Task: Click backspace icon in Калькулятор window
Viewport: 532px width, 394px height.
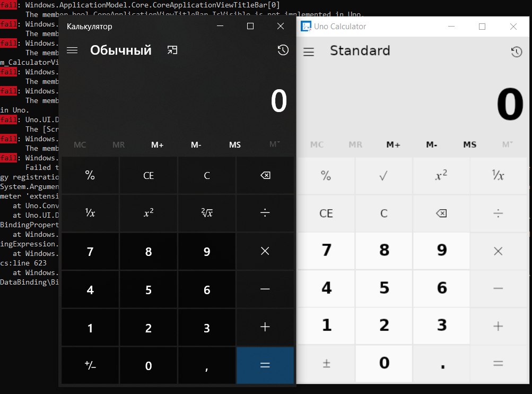Action: (265, 175)
